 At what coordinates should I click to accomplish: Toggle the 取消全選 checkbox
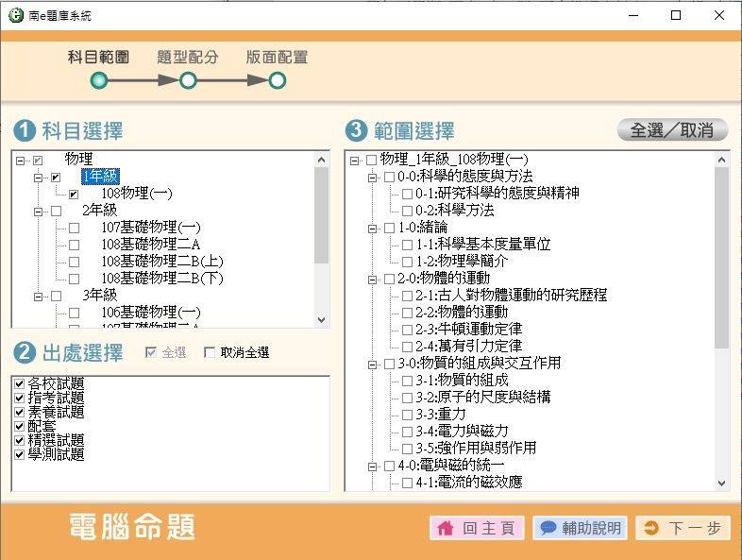(x=210, y=352)
